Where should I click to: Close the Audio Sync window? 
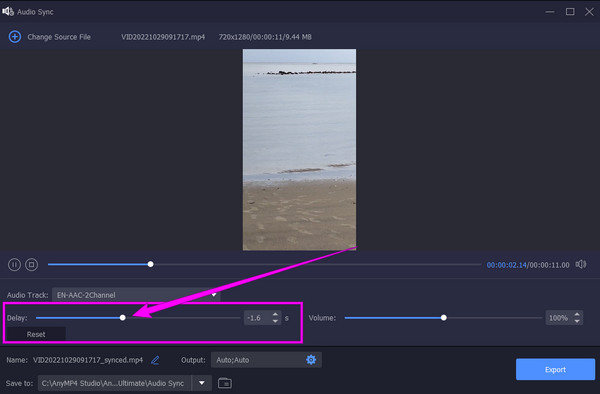pyautogui.click(x=589, y=12)
